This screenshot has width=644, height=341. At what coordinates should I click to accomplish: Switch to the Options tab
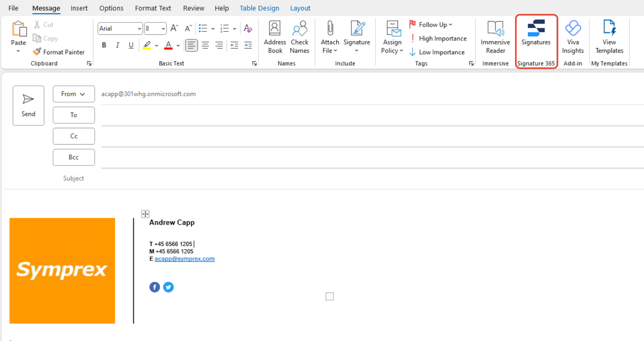pyautogui.click(x=111, y=8)
